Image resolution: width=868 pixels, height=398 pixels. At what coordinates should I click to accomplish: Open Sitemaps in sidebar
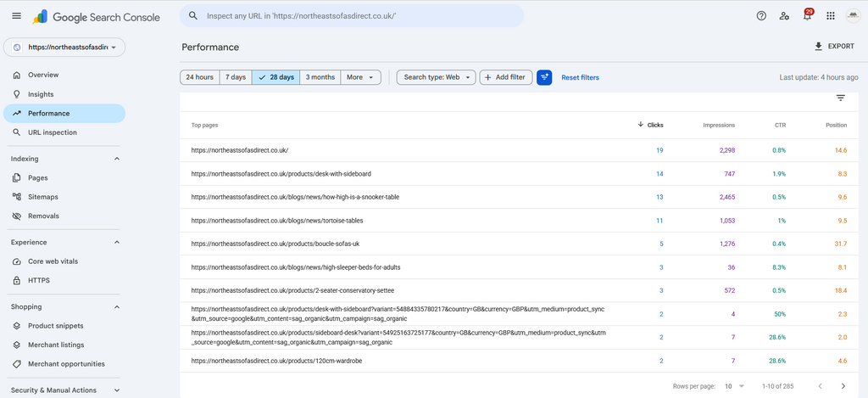[43, 197]
